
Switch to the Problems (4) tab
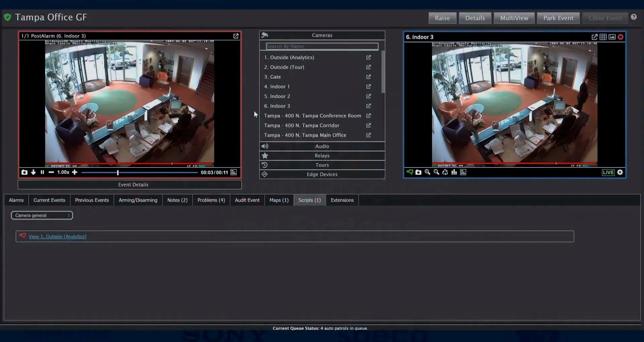(211, 200)
